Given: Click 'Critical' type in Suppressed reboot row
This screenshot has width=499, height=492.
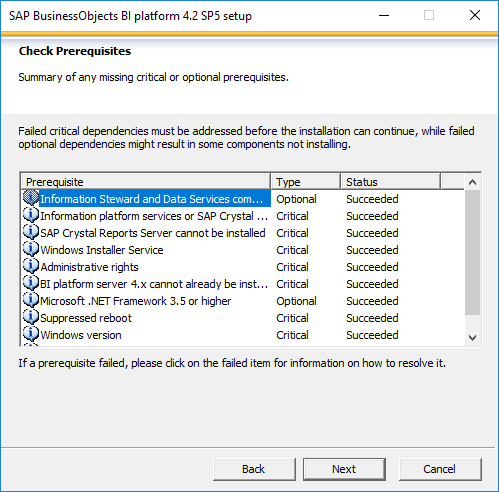Looking at the screenshot, I should [x=292, y=318].
